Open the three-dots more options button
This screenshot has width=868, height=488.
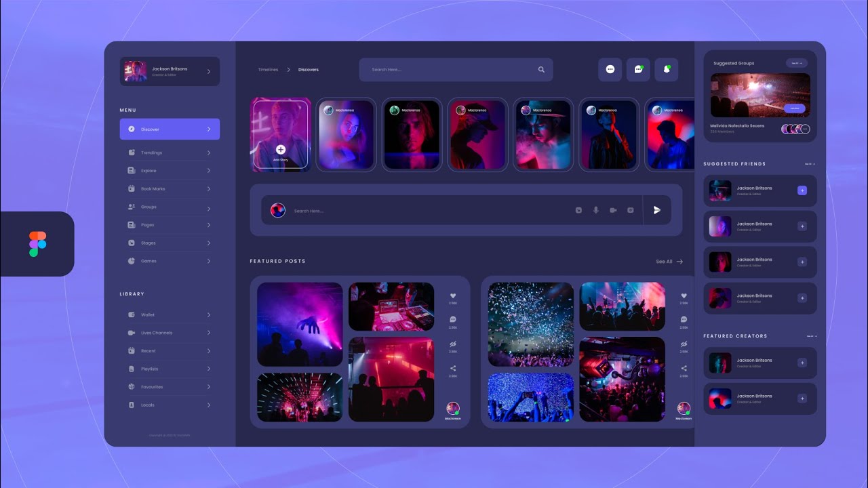coord(610,69)
